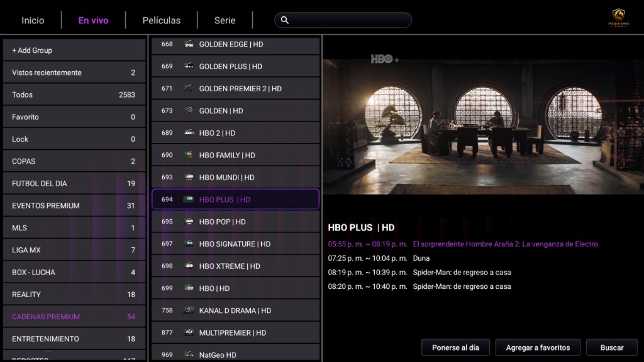Image resolution: width=644 pixels, height=362 pixels.
Task: Click the HBO FAMILY channel logo
Action: coord(189,155)
